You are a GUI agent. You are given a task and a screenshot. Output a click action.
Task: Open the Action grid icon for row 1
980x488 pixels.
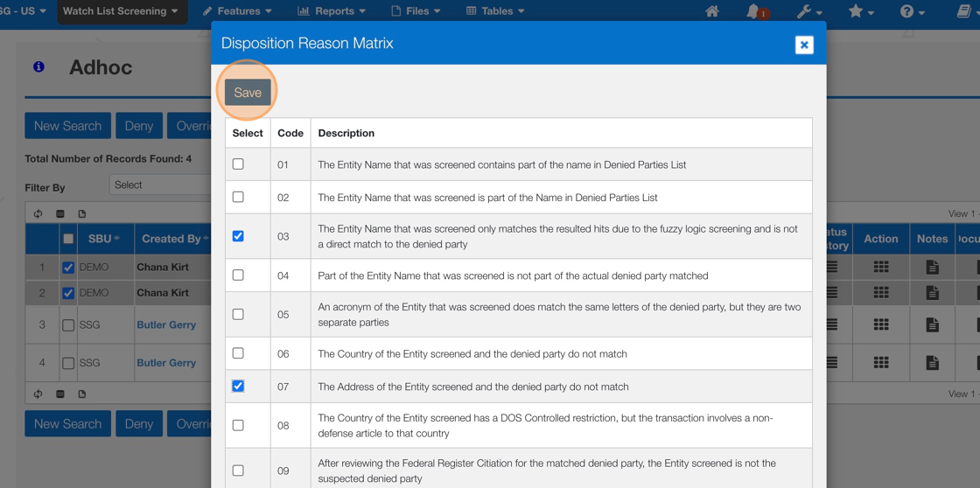point(881,267)
